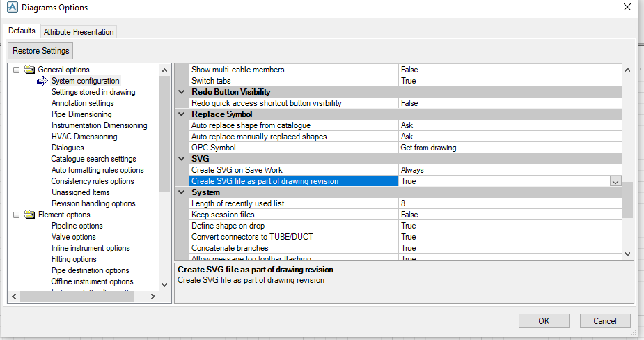The width and height of the screenshot is (644, 340).
Task: Click the Diagrams Options app icon in title bar
Action: click(13, 7)
